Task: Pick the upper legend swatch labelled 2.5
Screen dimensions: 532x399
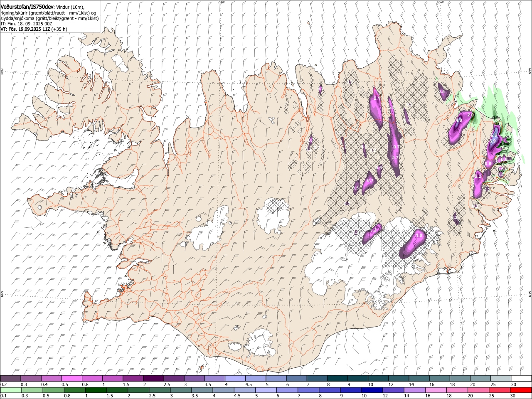Action: coord(173,378)
